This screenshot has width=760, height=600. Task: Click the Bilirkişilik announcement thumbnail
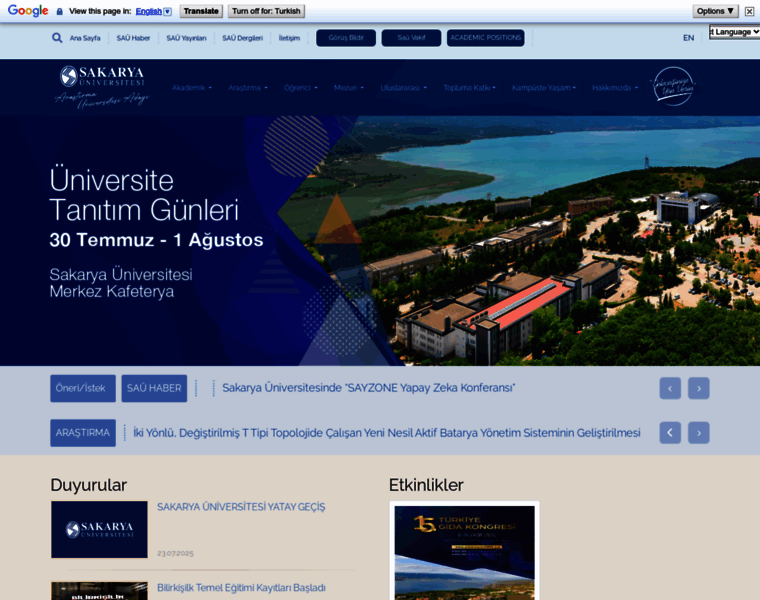99,591
